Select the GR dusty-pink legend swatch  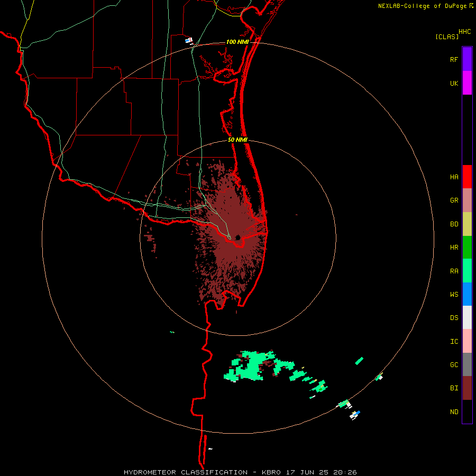pos(467,200)
